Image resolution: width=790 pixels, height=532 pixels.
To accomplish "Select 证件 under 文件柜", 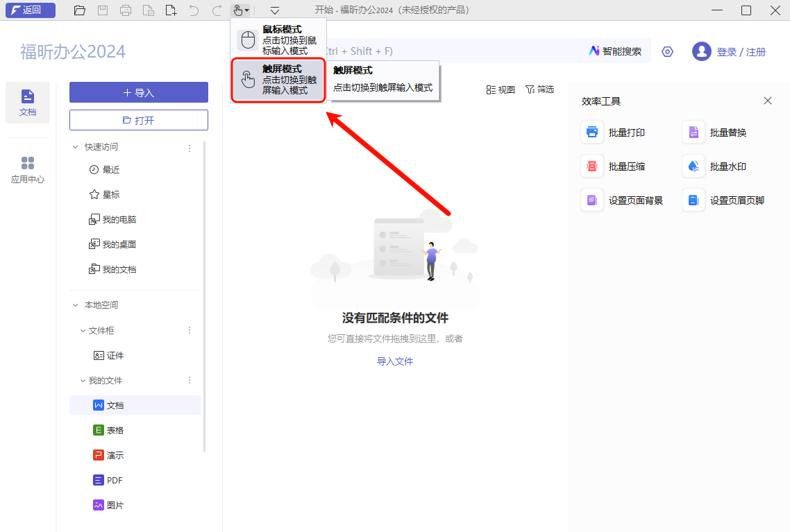I will (x=109, y=356).
